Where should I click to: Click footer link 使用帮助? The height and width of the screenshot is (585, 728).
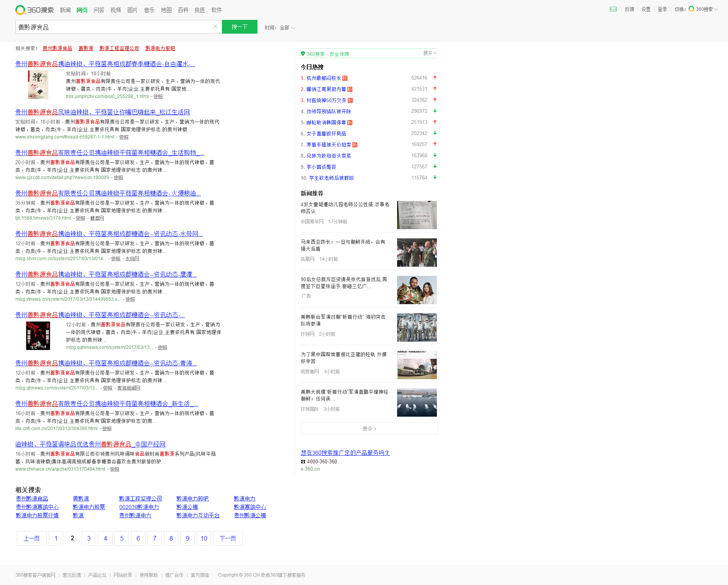(149, 575)
